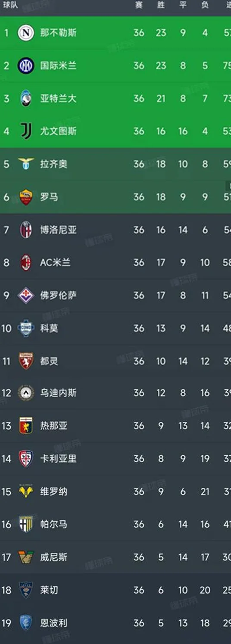This screenshot has width=231, height=644.
Task: Click the 球队 column header
Action: (x=11, y=6)
